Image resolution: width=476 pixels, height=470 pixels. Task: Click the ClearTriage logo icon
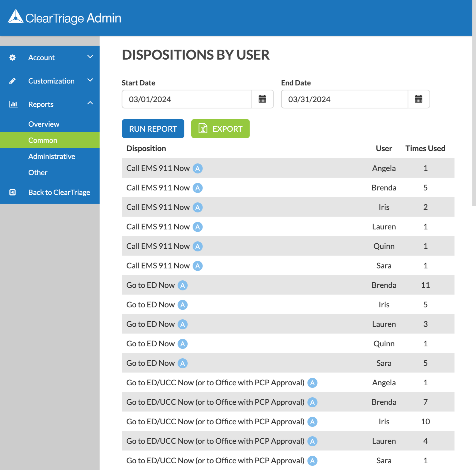[16, 17]
